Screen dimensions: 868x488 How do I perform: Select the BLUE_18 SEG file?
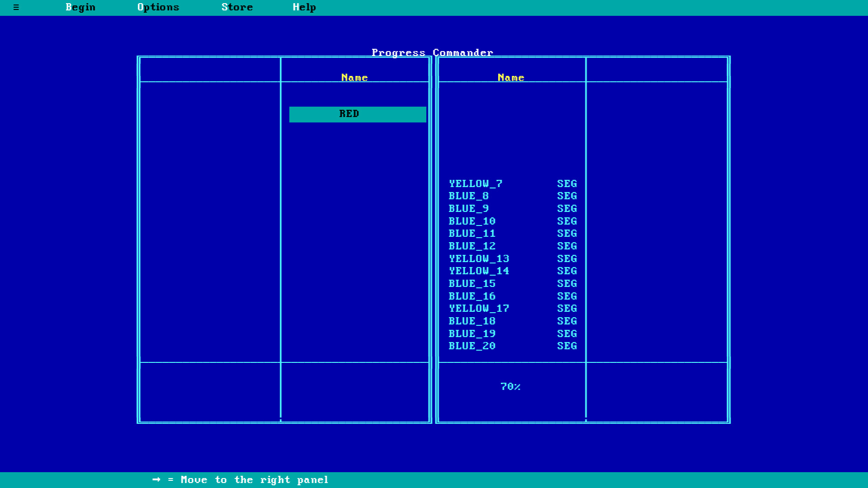472,321
